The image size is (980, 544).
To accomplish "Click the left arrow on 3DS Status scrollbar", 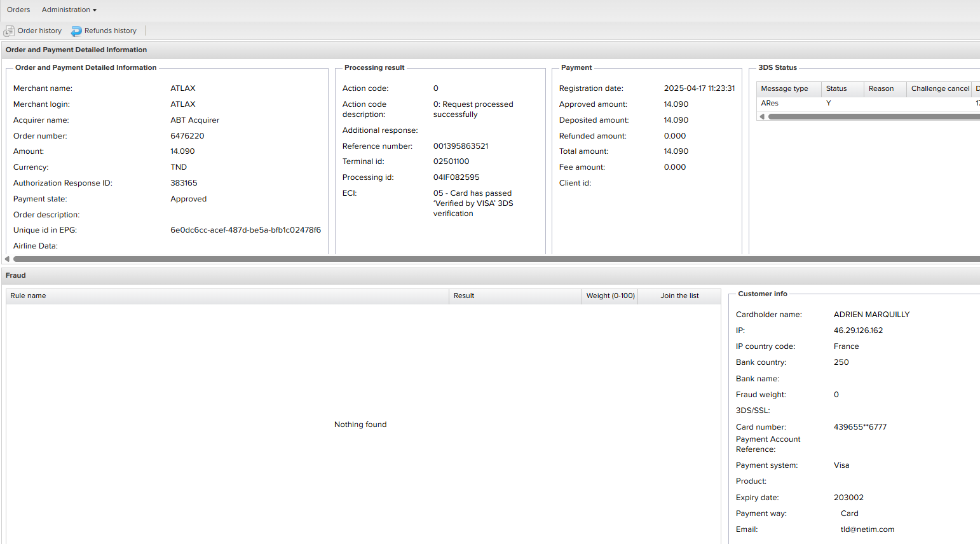I will 762,116.
